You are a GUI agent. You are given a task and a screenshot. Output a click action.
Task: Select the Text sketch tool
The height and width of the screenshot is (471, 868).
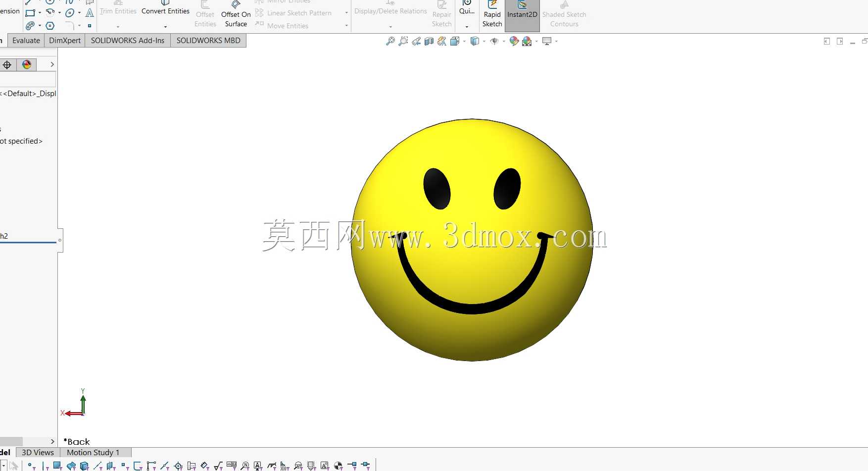coord(90,13)
